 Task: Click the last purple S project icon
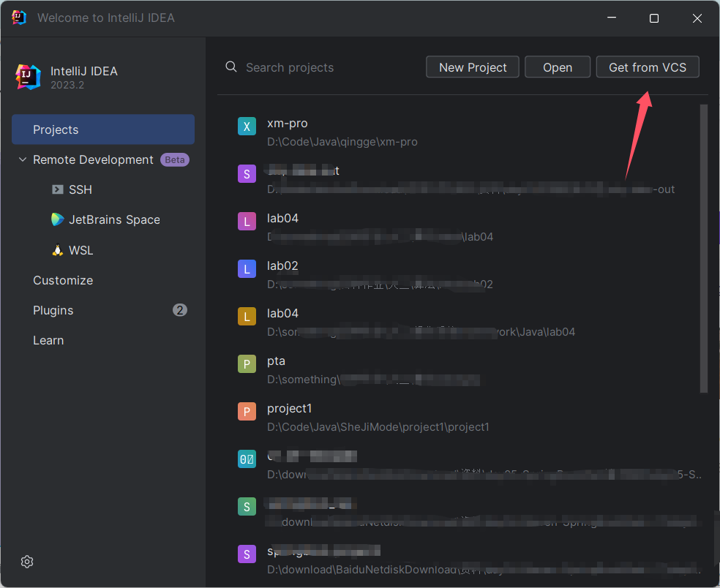[x=247, y=554]
